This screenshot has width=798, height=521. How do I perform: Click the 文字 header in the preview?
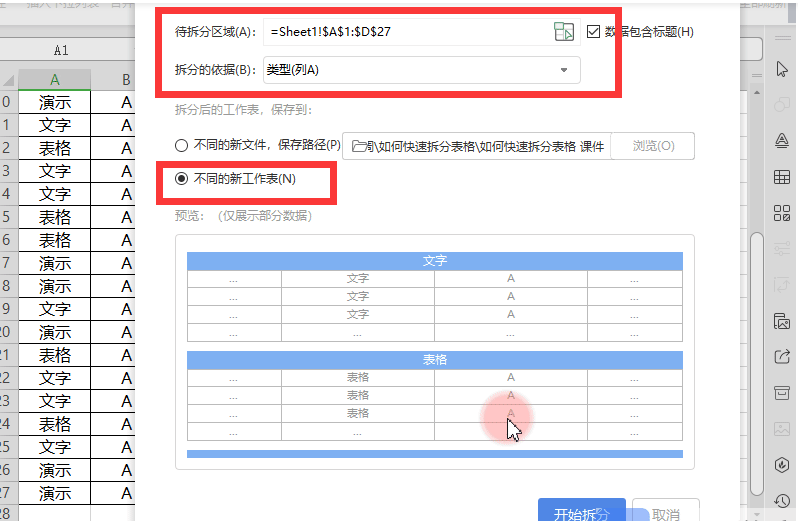435,261
